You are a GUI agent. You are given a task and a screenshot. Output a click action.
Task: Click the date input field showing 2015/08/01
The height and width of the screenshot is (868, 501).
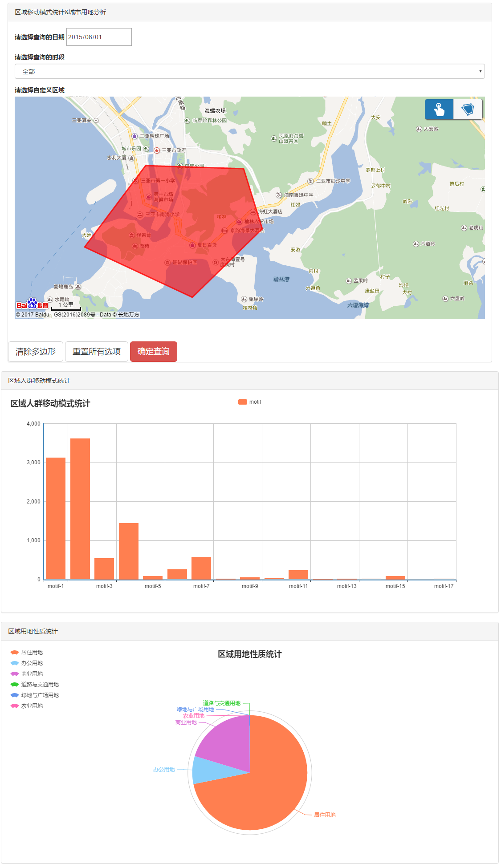pos(99,37)
